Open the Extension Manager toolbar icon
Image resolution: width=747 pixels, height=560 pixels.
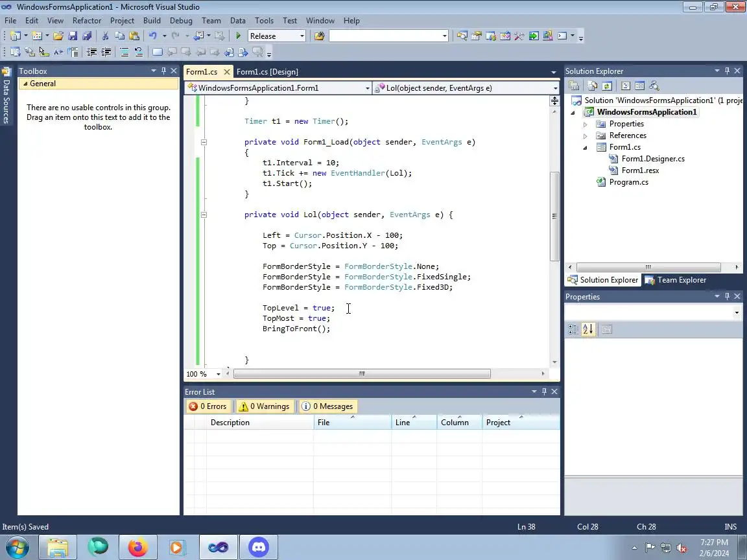click(x=547, y=36)
